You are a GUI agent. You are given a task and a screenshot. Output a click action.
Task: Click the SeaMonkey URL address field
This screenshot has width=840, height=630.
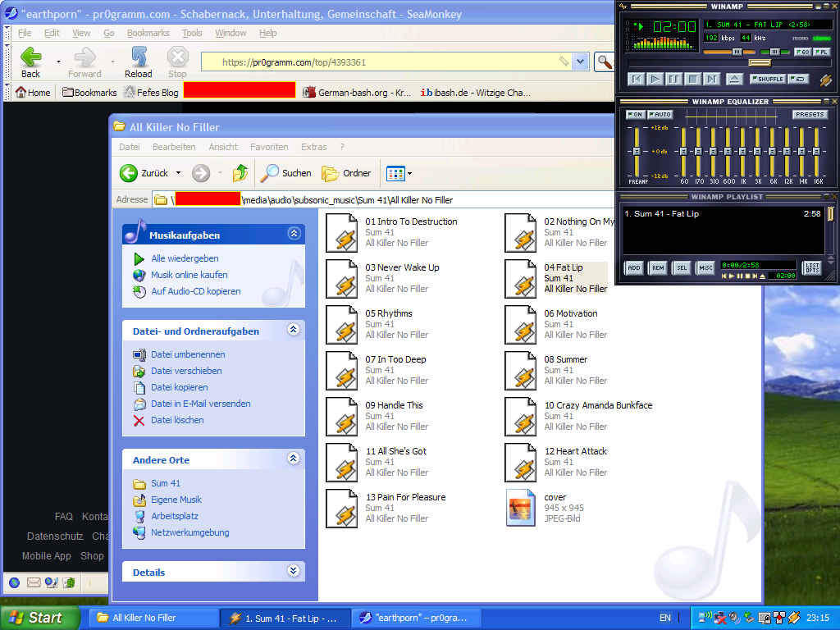click(x=386, y=62)
